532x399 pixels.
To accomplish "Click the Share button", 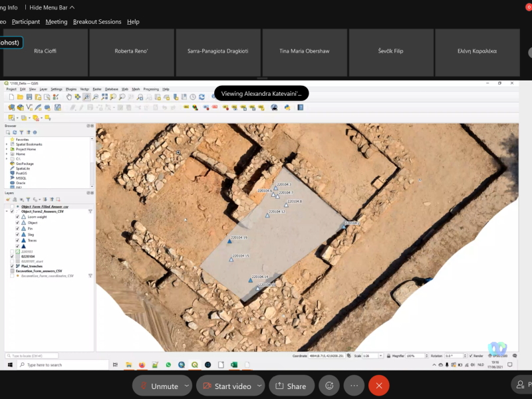I will pos(291,386).
